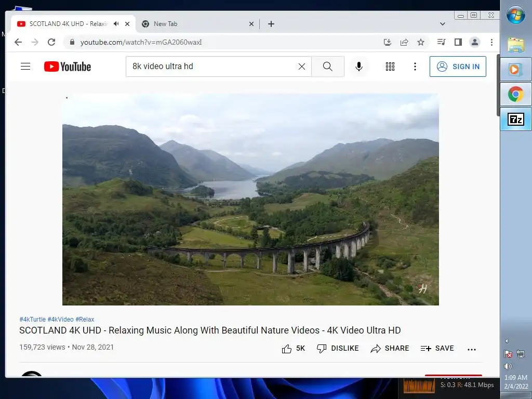This screenshot has width=532, height=399.
Task: Open a new tab with plus
Action: coord(271,24)
